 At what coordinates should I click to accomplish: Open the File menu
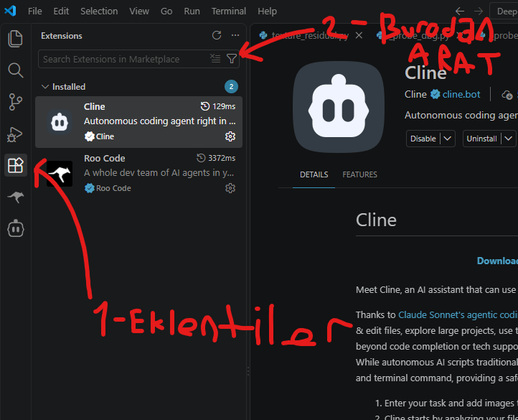[x=34, y=11]
